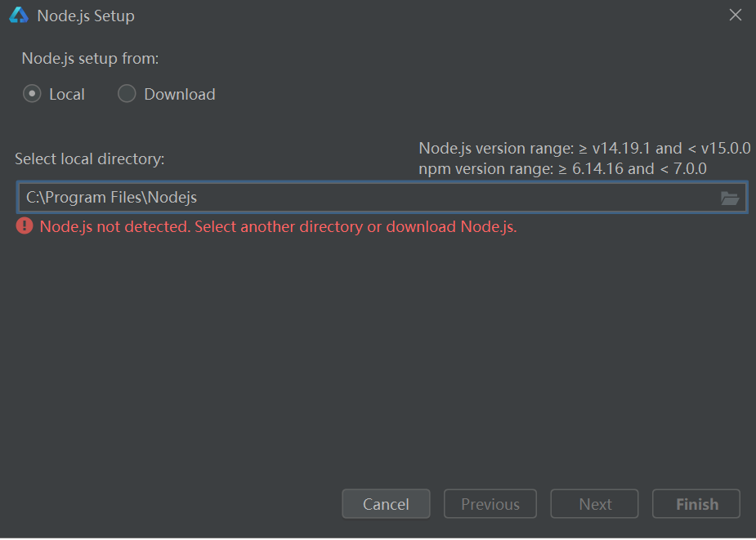Close the Node.js Setup dialog with the X
This screenshot has width=756, height=540.
tap(736, 15)
